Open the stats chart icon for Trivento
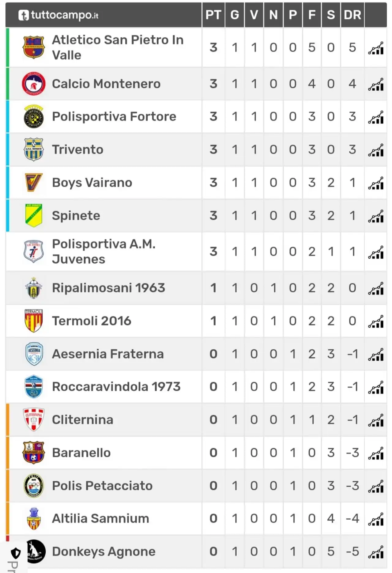This screenshot has width=392, height=573. tap(376, 150)
